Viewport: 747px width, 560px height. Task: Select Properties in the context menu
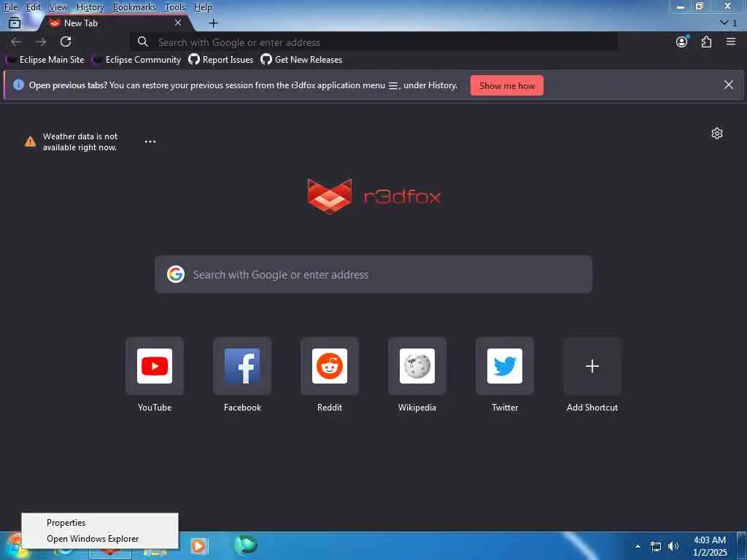click(x=100, y=522)
